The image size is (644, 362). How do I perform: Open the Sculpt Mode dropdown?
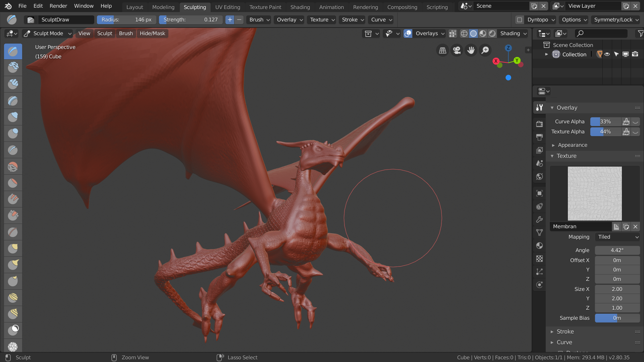coord(48,34)
